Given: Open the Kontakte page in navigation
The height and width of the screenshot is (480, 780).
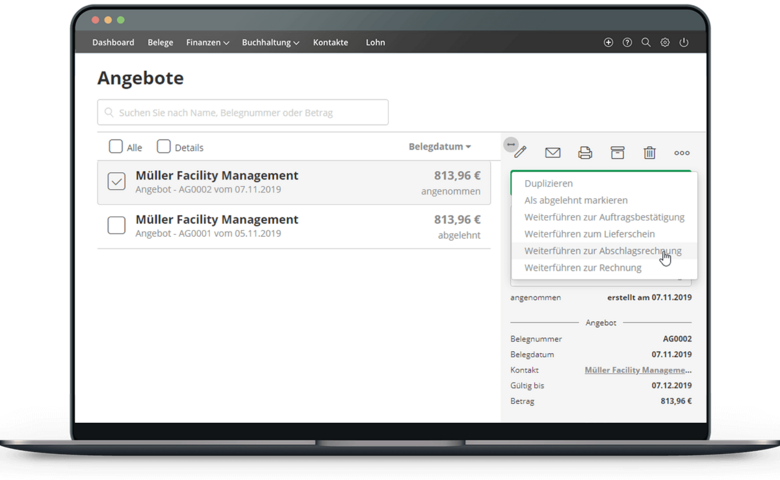Looking at the screenshot, I should coord(330,43).
